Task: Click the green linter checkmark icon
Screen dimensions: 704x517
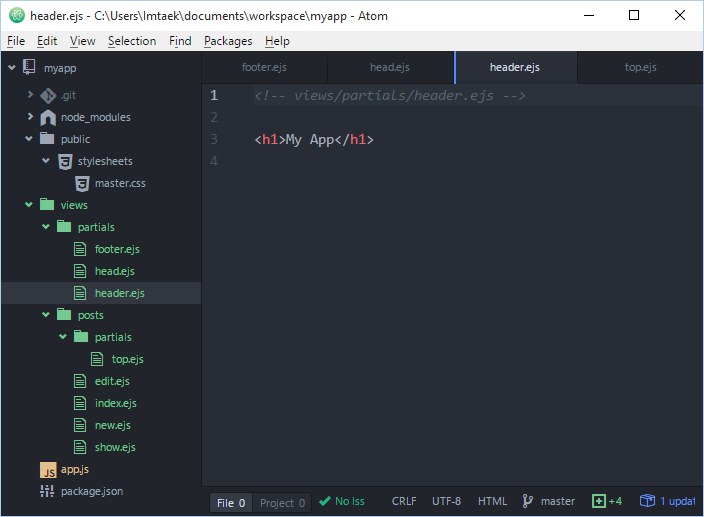Action: (325, 501)
